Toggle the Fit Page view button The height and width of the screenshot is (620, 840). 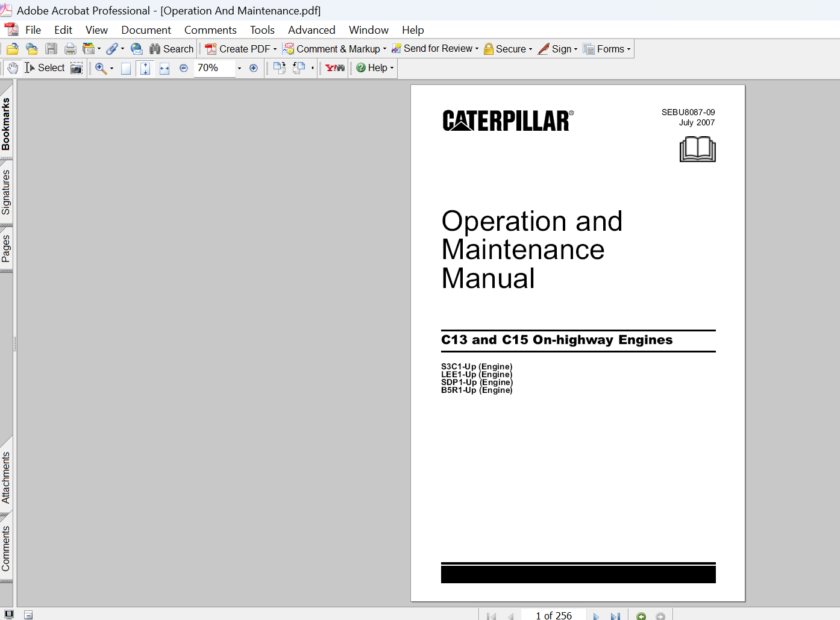click(x=145, y=68)
